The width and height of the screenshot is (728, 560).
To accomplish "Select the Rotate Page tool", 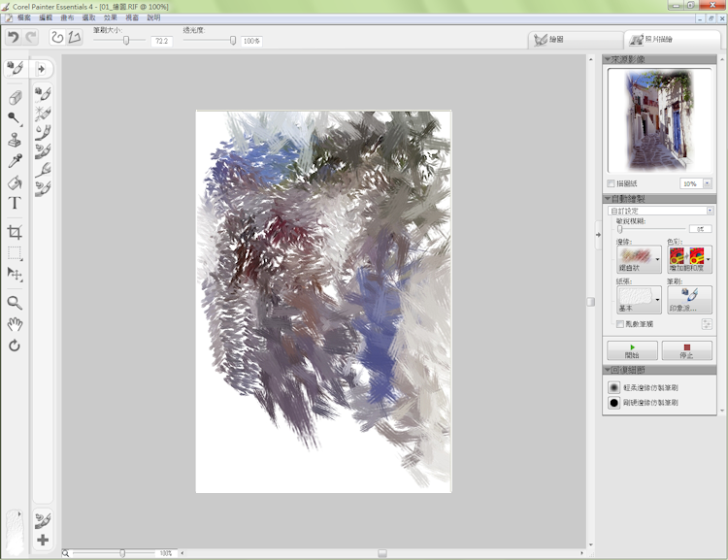I will point(15,346).
